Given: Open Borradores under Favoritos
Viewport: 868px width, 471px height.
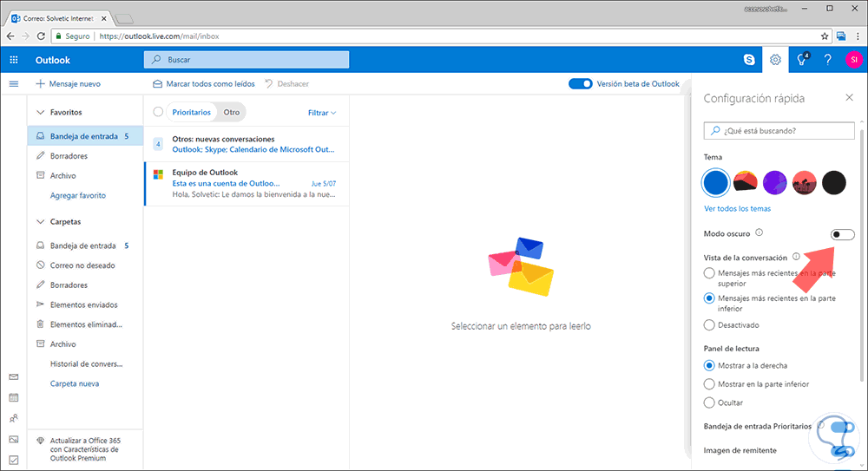Looking at the screenshot, I should (x=85, y=156).
